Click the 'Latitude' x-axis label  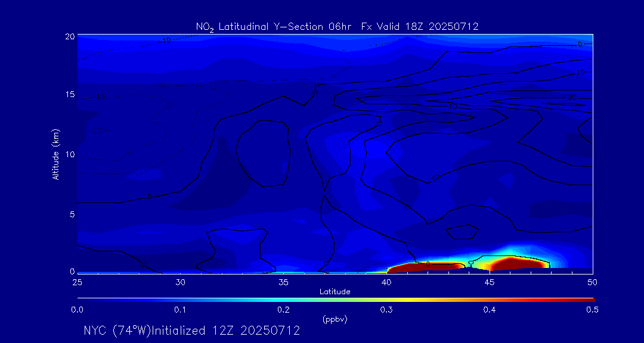tap(335, 292)
